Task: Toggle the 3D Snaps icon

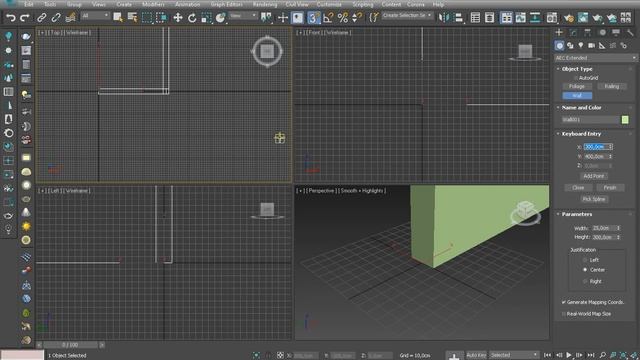Action: [313, 17]
